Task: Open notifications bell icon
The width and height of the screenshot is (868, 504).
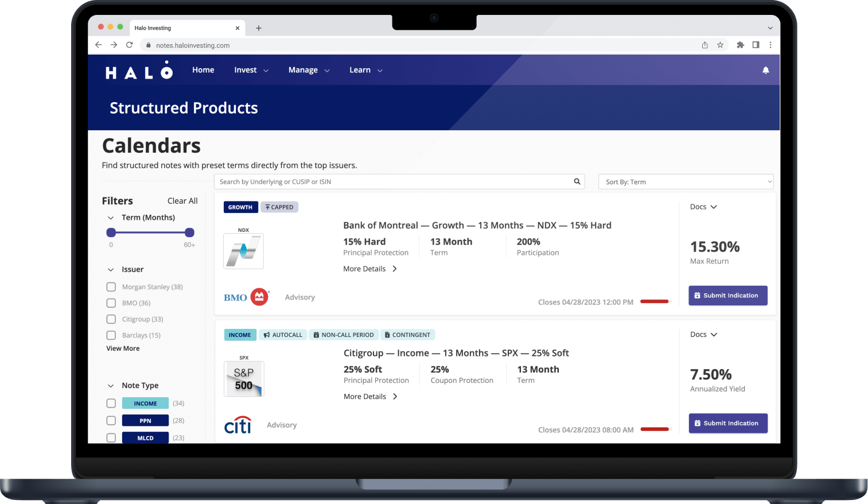Action: 765,70
